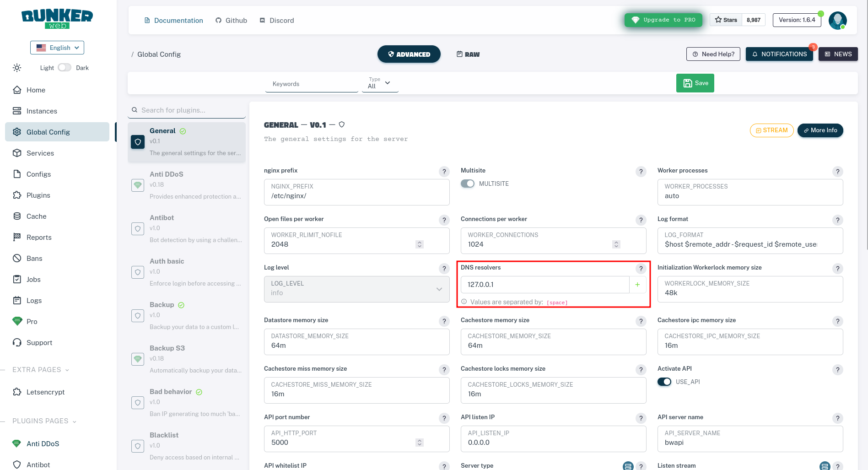The image size is (868, 470).
Task: Click the Save button
Action: [x=695, y=83]
